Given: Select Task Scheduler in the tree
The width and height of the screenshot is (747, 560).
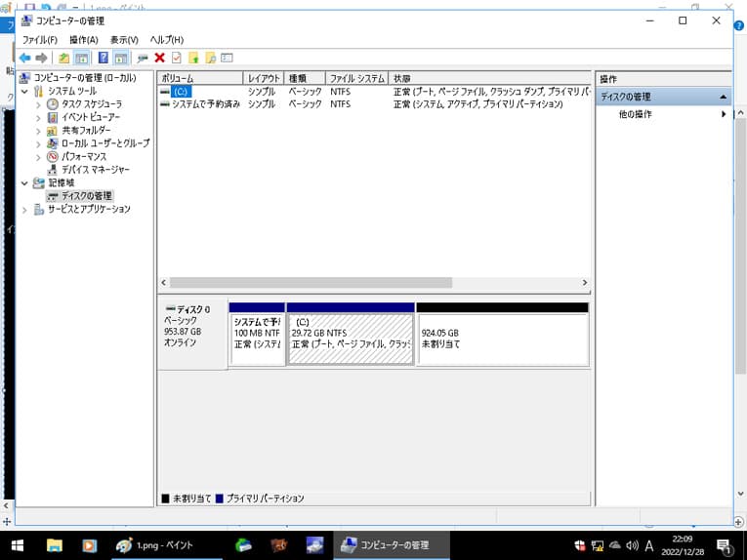Looking at the screenshot, I should click(x=91, y=103).
